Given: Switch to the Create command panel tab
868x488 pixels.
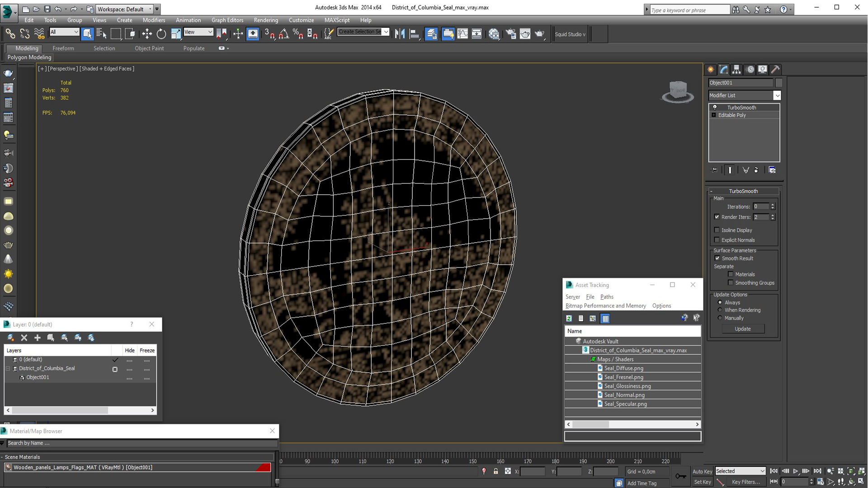Looking at the screenshot, I should 711,69.
